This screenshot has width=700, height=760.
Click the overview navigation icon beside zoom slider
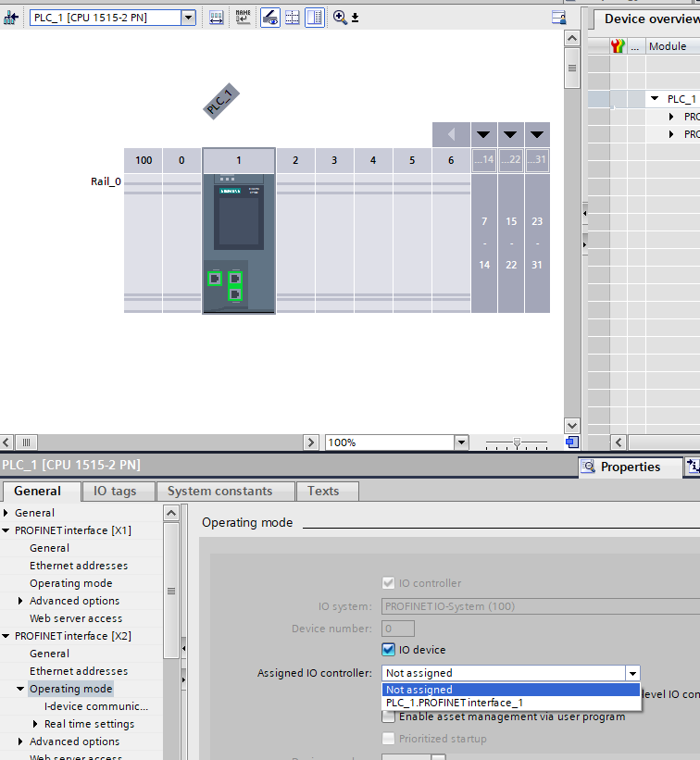click(572, 442)
